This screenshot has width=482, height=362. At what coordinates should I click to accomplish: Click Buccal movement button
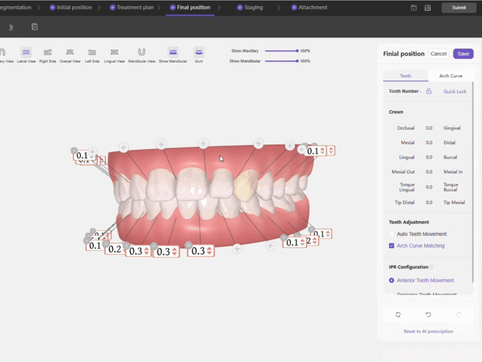pos(450,157)
